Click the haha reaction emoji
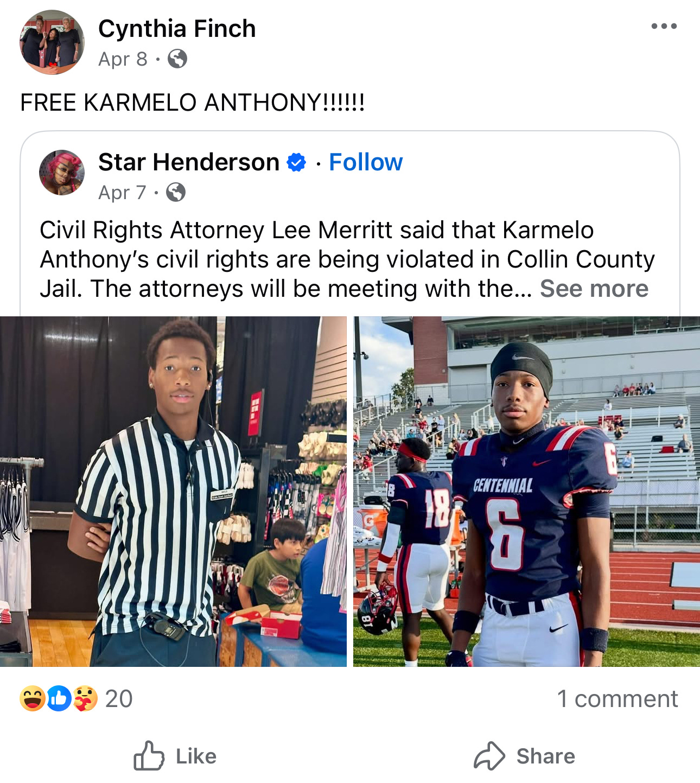 33,698
